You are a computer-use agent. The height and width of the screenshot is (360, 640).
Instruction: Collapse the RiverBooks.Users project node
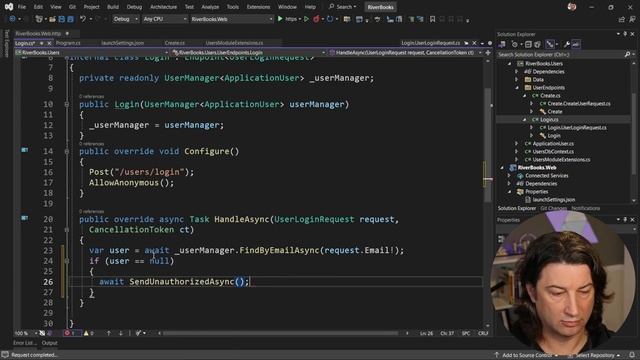(509, 64)
